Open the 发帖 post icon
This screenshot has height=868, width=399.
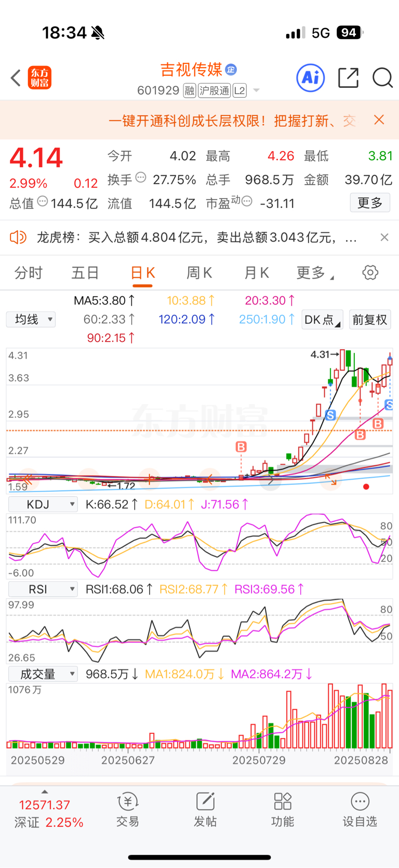click(x=205, y=809)
